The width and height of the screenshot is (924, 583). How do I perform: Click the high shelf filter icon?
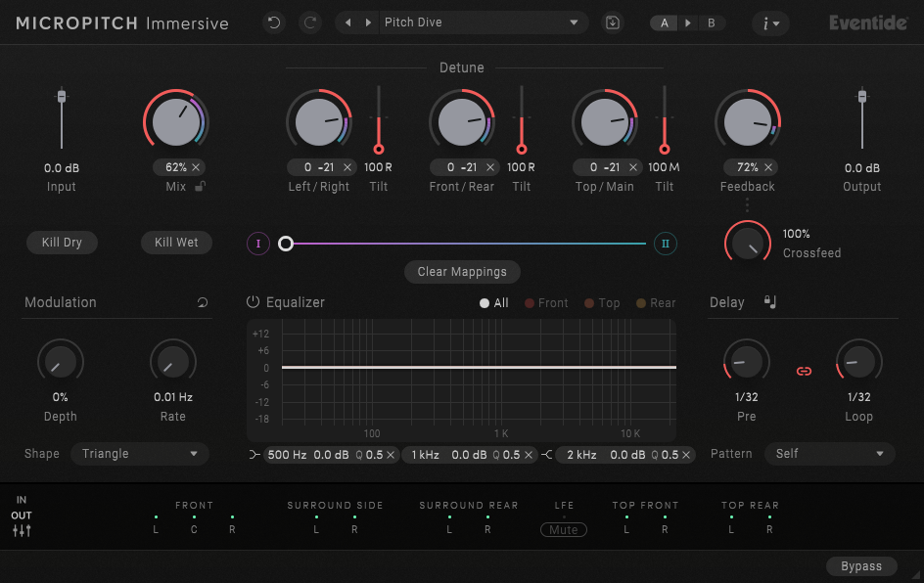tap(547, 455)
